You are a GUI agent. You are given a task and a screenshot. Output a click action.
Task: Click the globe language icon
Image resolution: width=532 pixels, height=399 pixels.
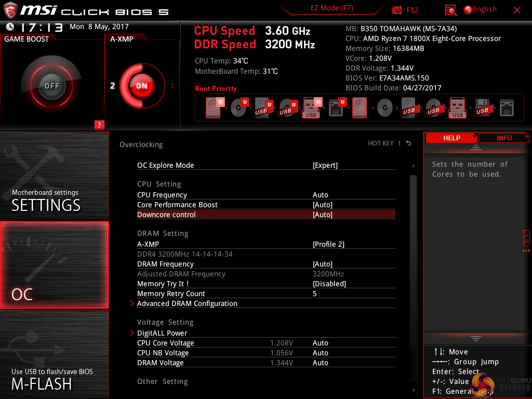(x=468, y=10)
